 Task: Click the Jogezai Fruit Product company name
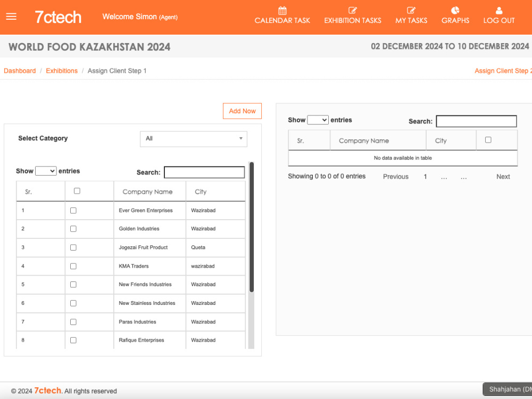click(x=143, y=247)
